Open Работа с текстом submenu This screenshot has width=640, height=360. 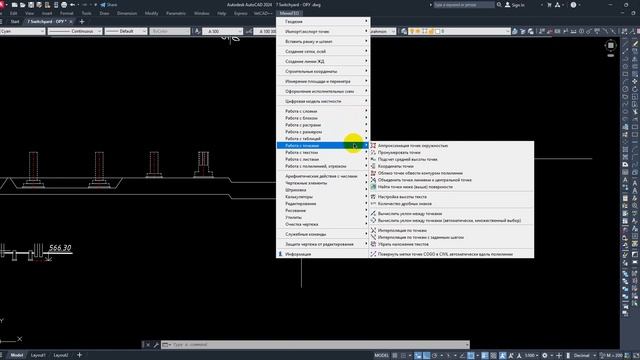point(323,152)
